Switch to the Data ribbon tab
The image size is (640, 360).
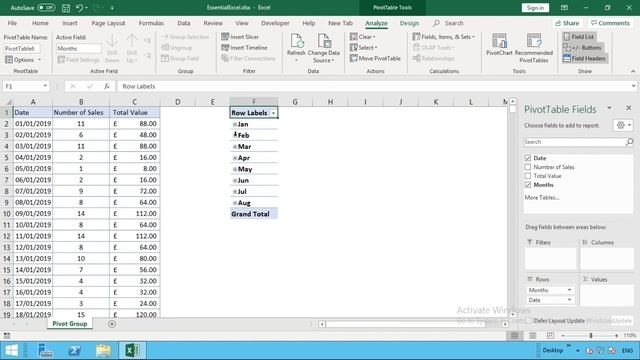(x=184, y=23)
